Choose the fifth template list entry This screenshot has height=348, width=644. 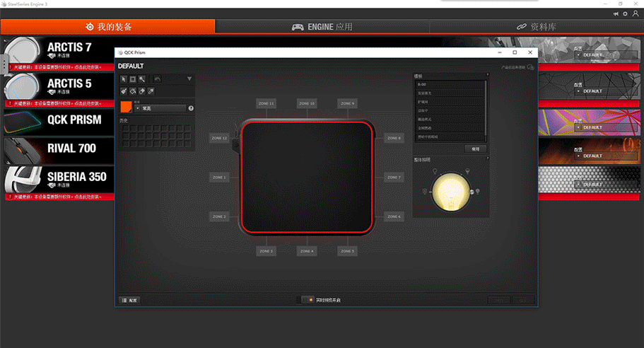[x=450, y=119]
